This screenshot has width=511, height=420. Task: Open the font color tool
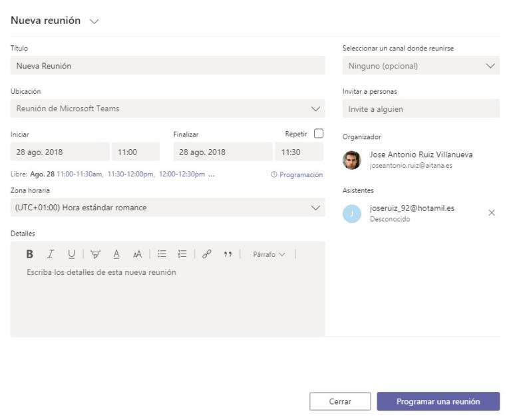coord(116,254)
